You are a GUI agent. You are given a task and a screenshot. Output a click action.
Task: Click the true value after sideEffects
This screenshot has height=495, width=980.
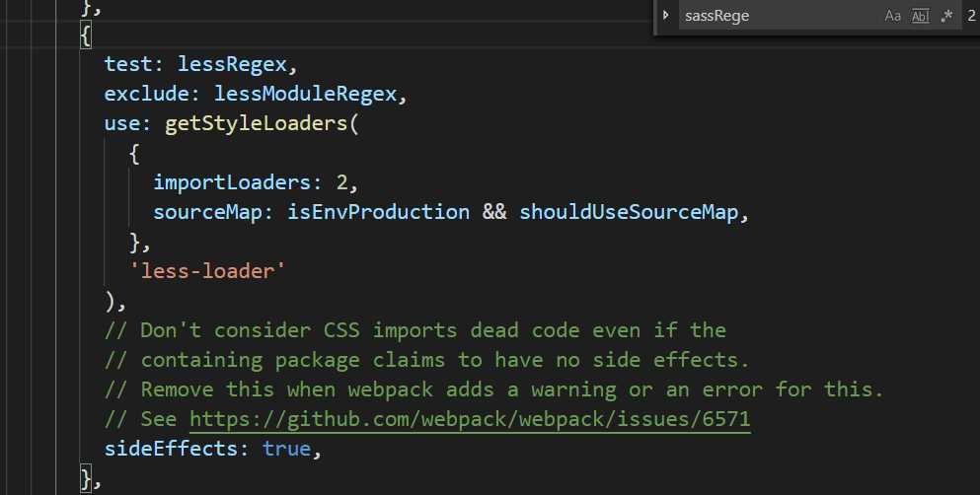[x=286, y=449]
